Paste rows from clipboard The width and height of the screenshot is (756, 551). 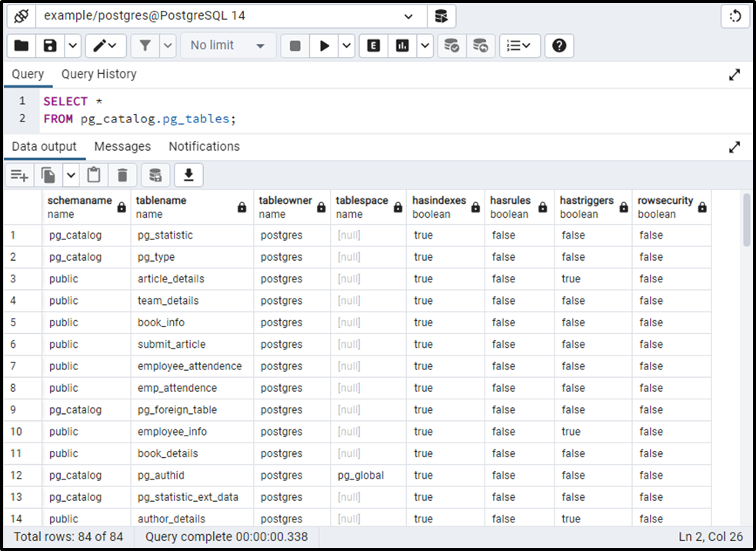(x=93, y=175)
